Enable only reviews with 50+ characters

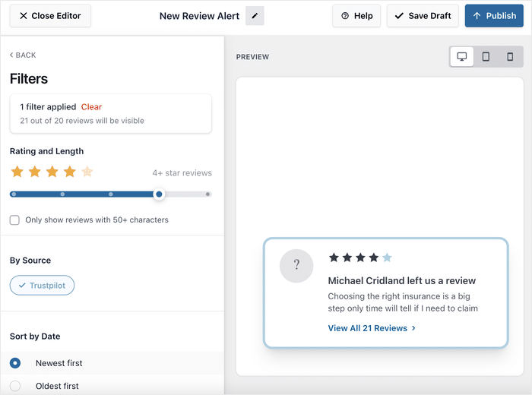(x=15, y=220)
